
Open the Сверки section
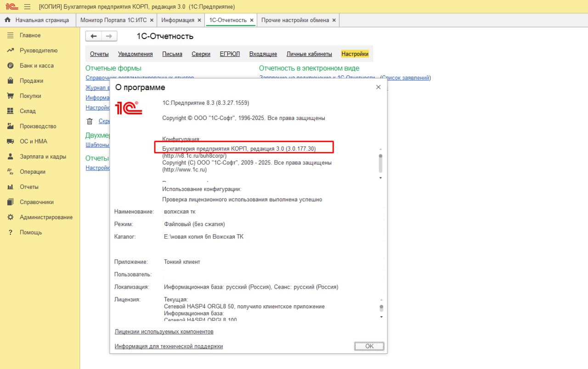(201, 54)
